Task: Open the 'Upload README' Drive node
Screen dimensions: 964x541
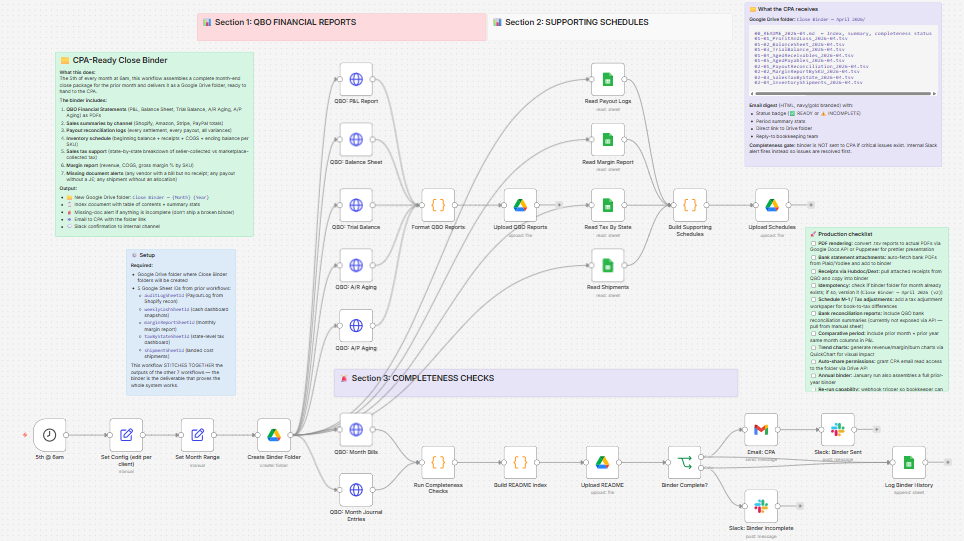Action: 602,462
